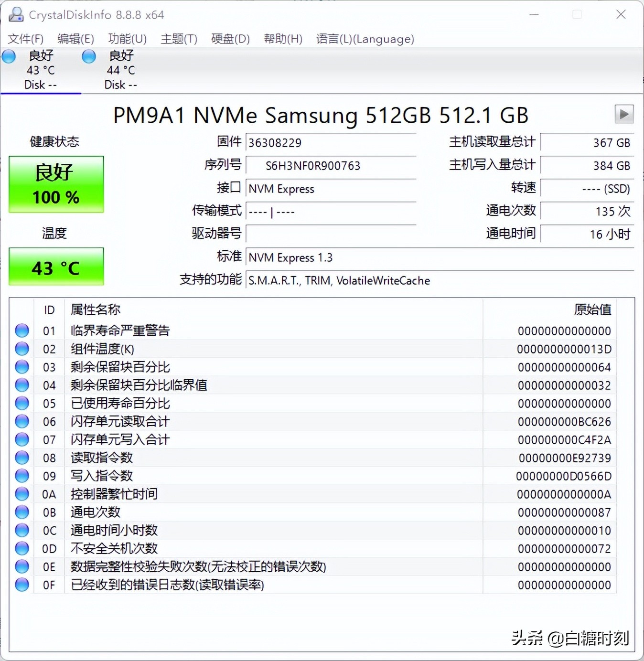Open the 主题(T) themes menu

(179, 39)
